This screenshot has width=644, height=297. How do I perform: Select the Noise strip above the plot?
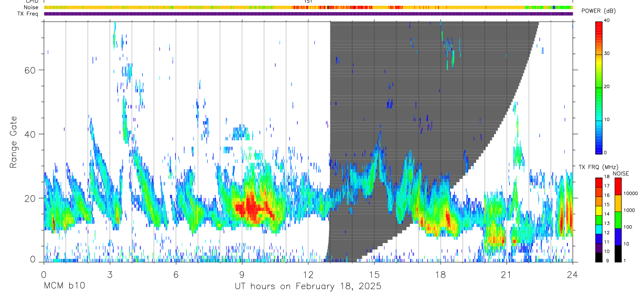[x=308, y=7]
